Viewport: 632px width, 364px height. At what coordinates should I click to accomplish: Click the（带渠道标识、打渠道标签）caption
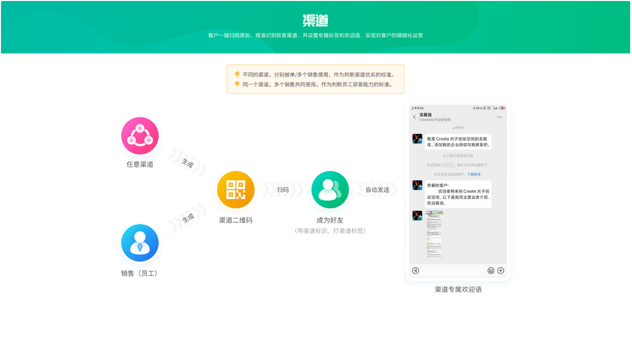(330, 231)
